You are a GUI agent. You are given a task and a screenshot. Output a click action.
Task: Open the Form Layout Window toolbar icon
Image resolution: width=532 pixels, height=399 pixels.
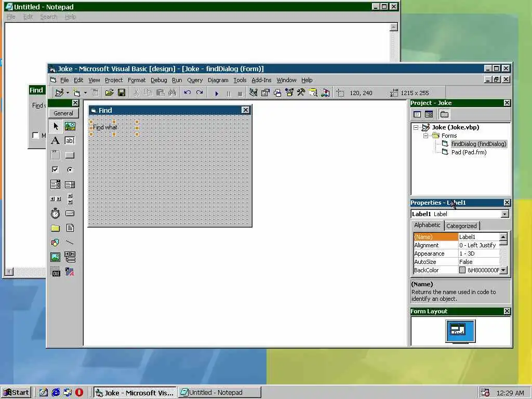(277, 92)
